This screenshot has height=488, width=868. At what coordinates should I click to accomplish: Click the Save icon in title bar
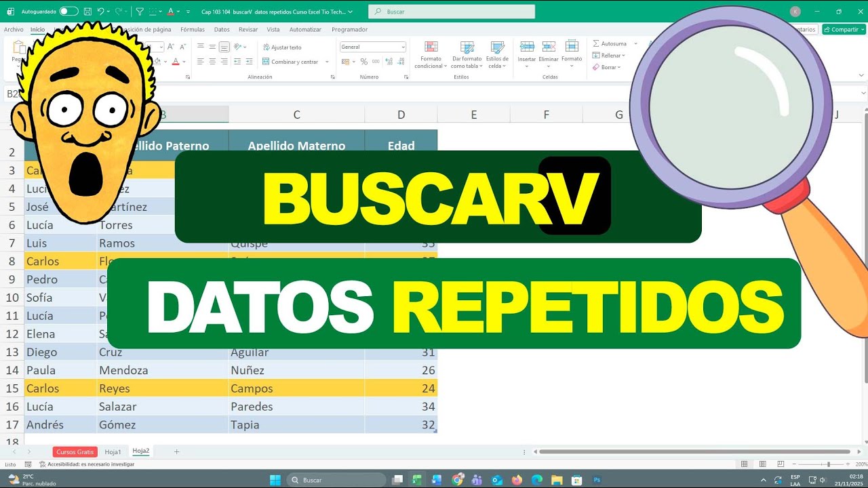(87, 12)
